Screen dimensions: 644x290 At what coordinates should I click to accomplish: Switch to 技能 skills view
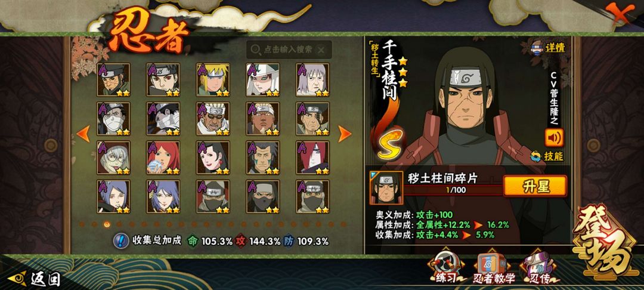click(x=547, y=156)
